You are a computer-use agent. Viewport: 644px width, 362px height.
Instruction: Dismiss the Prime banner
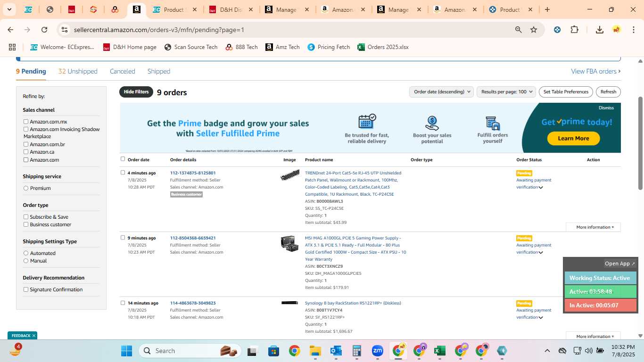pos(606,108)
